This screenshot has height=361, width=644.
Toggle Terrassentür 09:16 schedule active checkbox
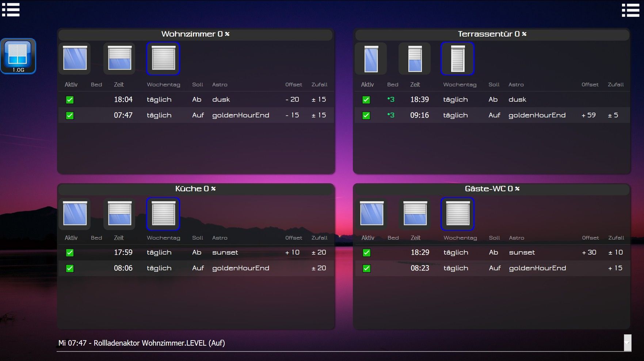(x=366, y=116)
